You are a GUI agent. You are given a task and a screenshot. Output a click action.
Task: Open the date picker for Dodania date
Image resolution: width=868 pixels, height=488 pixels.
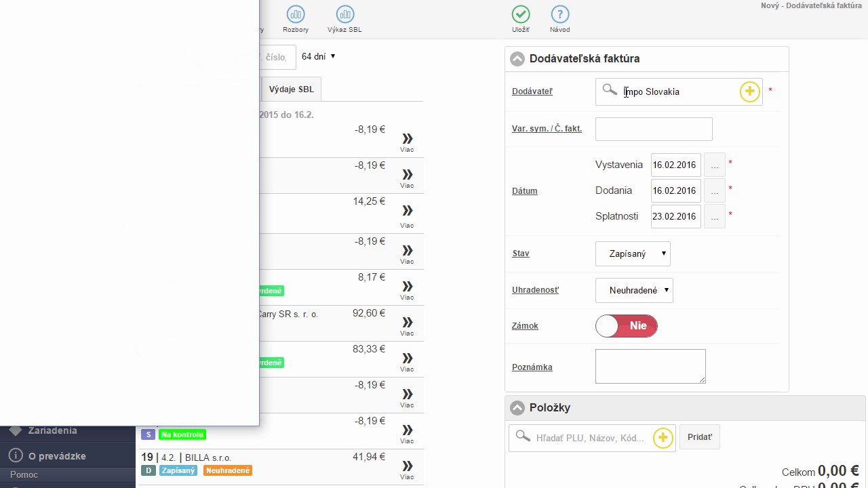point(715,190)
